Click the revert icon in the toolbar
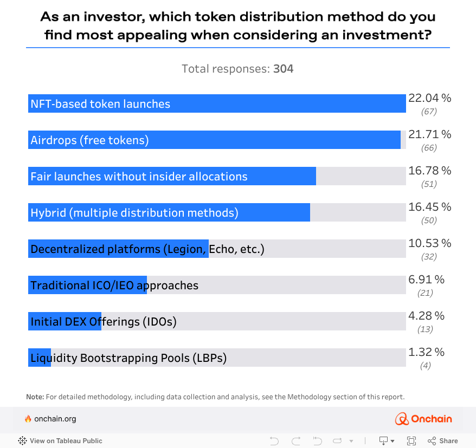This screenshot has width=476, height=448. pyautogui.click(x=318, y=441)
